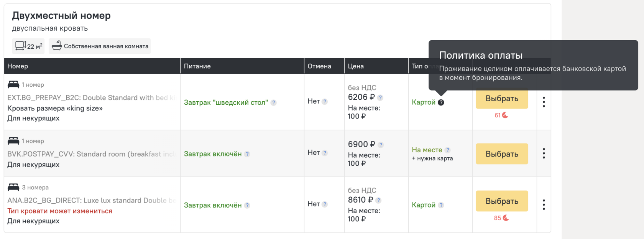Click Выбрать for the 6900 ₽ rate
The image size is (644, 239).
(x=502, y=154)
